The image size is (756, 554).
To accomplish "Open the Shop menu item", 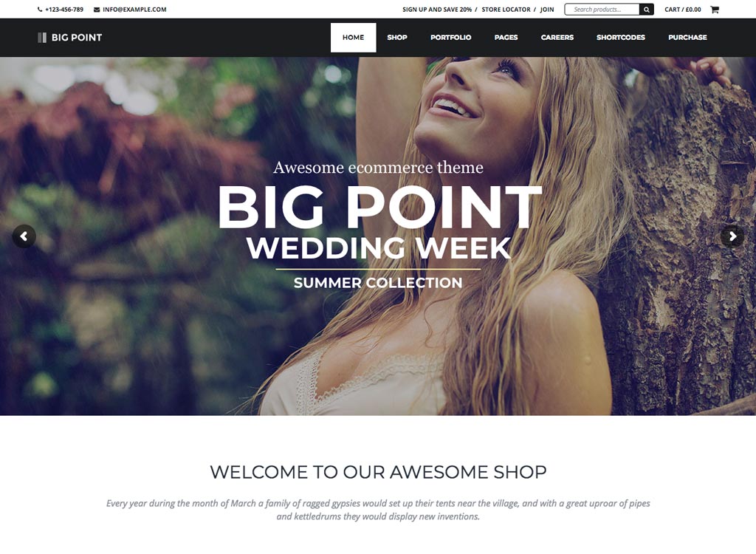I will 397,37.
